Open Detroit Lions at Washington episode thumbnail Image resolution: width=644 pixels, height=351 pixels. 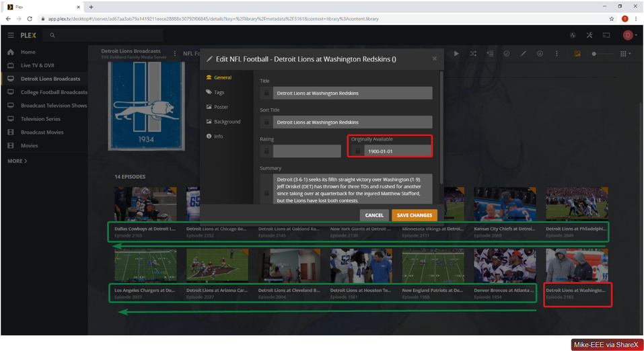click(x=577, y=265)
